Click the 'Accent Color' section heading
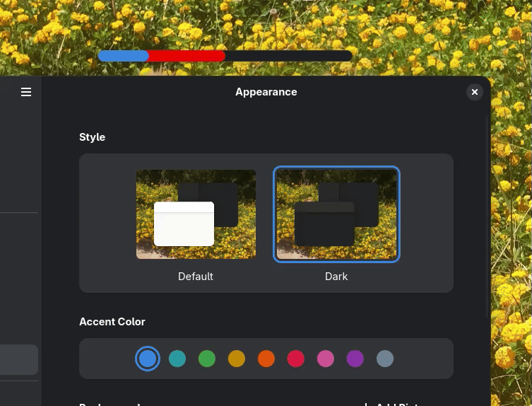The image size is (532, 406). pyautogui.click(x=112, y=322)
